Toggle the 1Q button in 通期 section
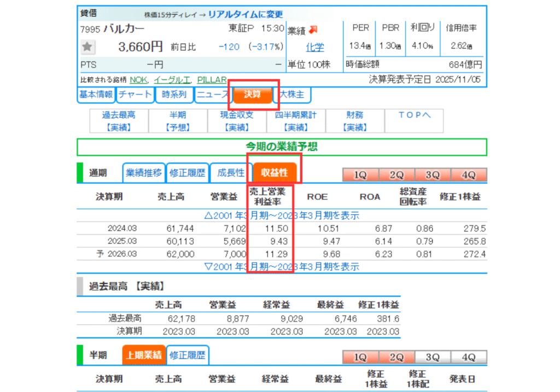 click(360, 175)
